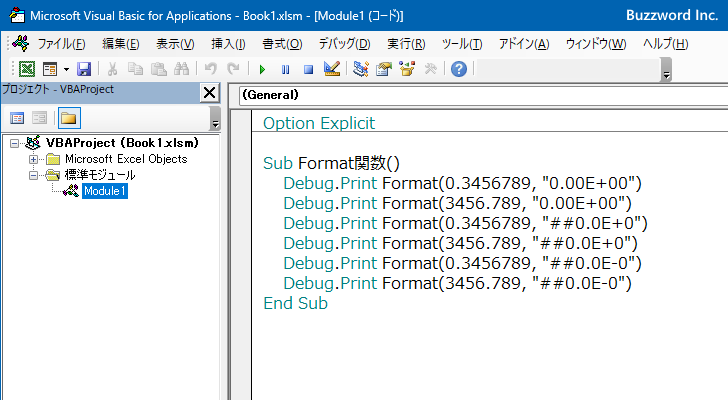Click the Cut scissors icon
Screen dimensions: 728x400
point(112,69)
